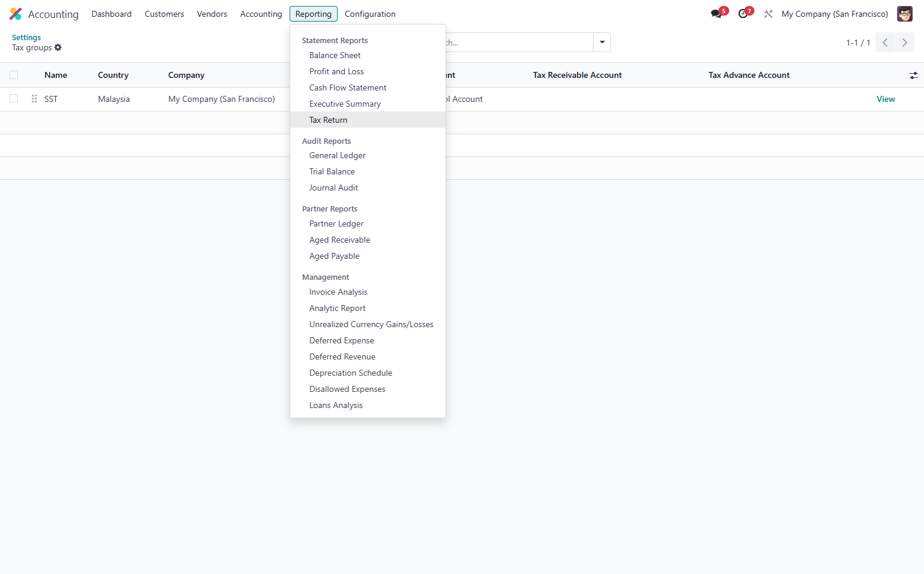Image resolution: width=924 pixels, height=574 pixels.
Task: Open the activities clock icon
Action: 743,14
